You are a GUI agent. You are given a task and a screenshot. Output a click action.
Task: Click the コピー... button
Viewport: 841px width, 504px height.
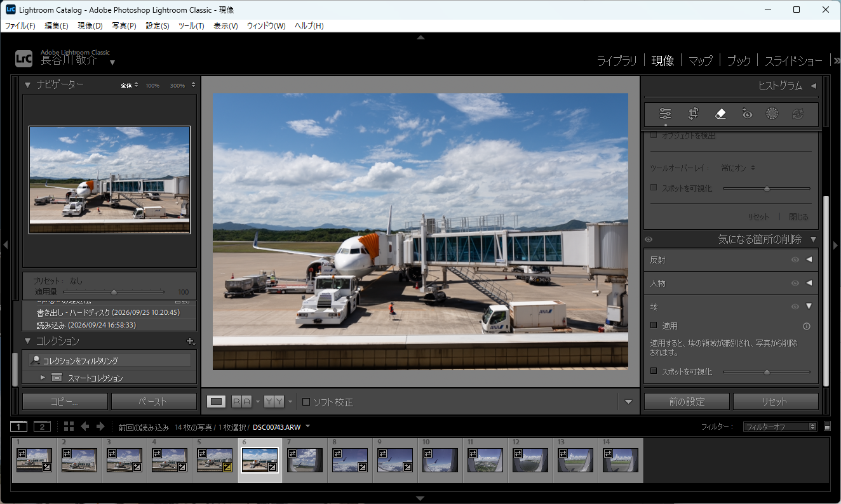(x=65, y=402)
